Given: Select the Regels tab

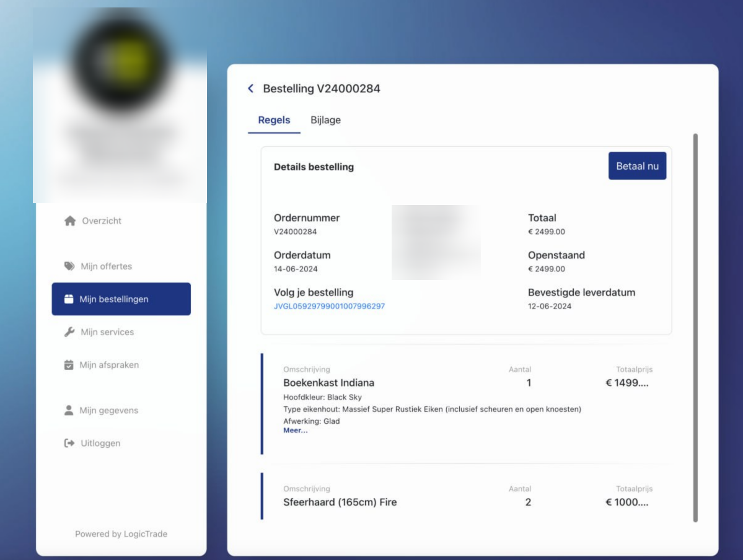Looking at the screenshot, I should (274, 120).
